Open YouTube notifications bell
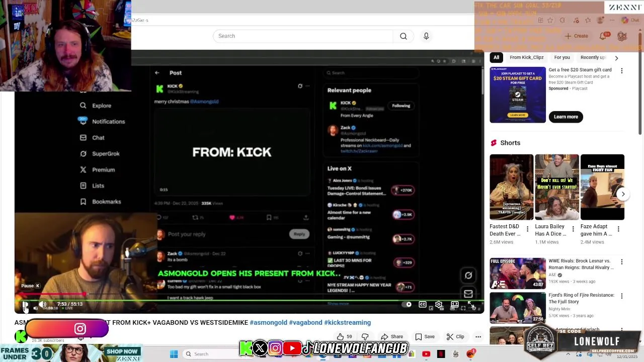Screen dimensions: 644x362 (x=603, y=36)
